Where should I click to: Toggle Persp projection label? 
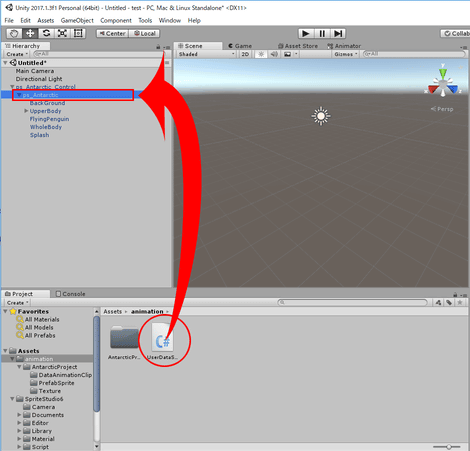click(x=442, y=109)
